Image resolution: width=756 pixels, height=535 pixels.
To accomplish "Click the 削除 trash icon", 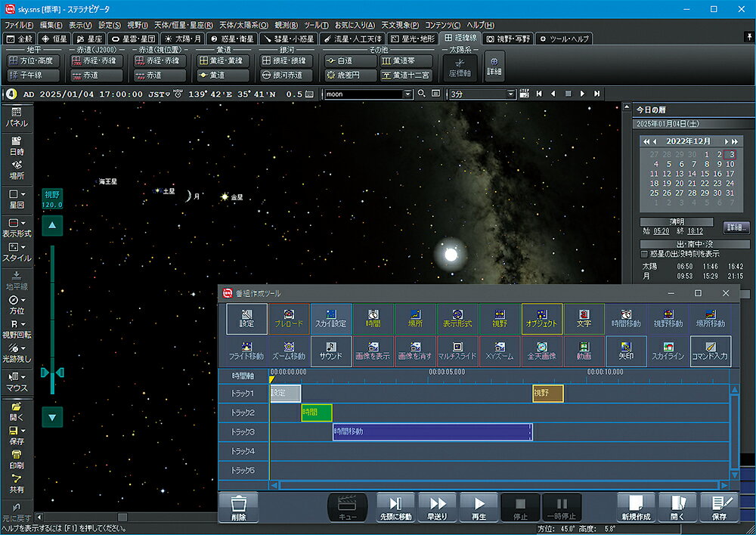I will click(x=239, y=508).
